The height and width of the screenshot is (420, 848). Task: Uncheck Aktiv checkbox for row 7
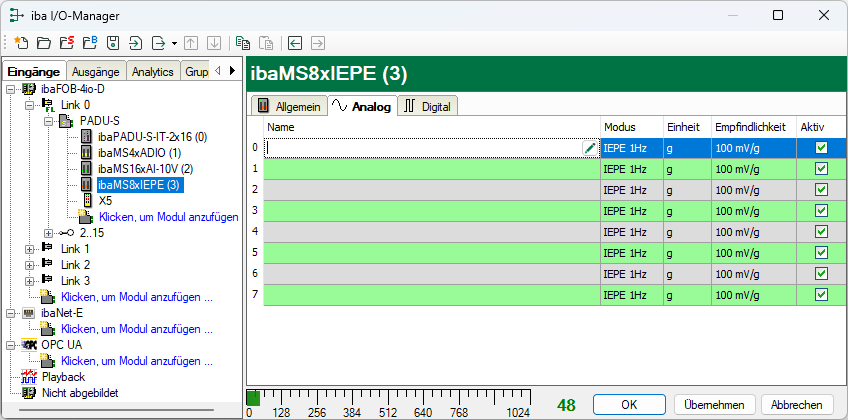point(822,295)
